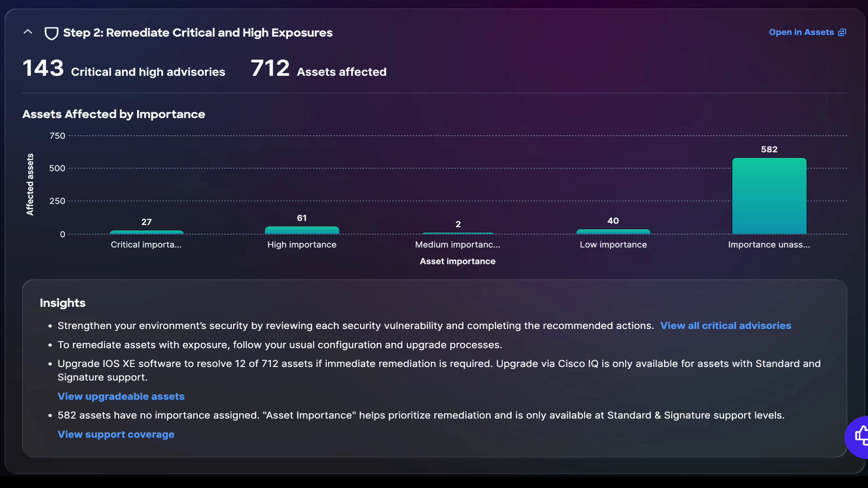Click the Low importance axis label
This screenshot has width=868, height=488.
click(613, 244)
